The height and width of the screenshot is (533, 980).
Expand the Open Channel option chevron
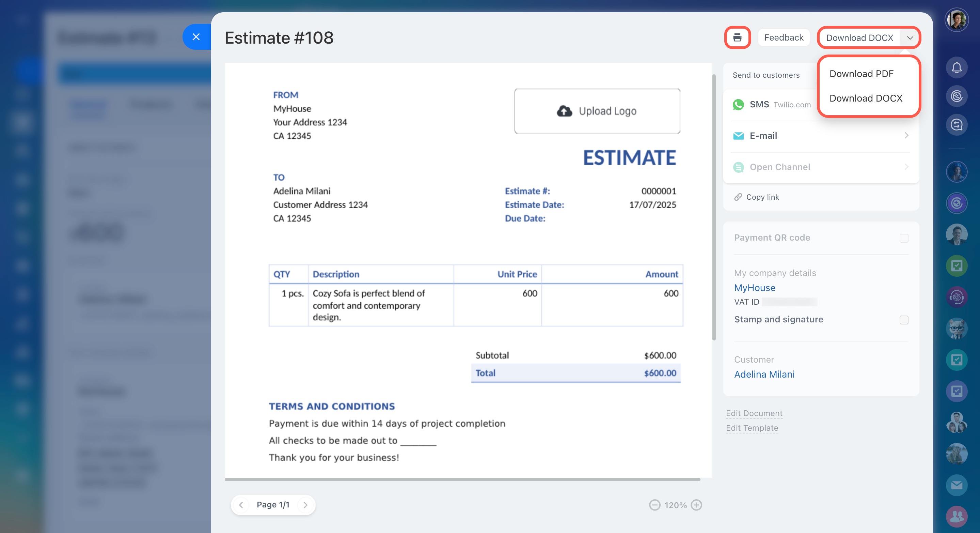pyautogui.click(x=906, y=167)
